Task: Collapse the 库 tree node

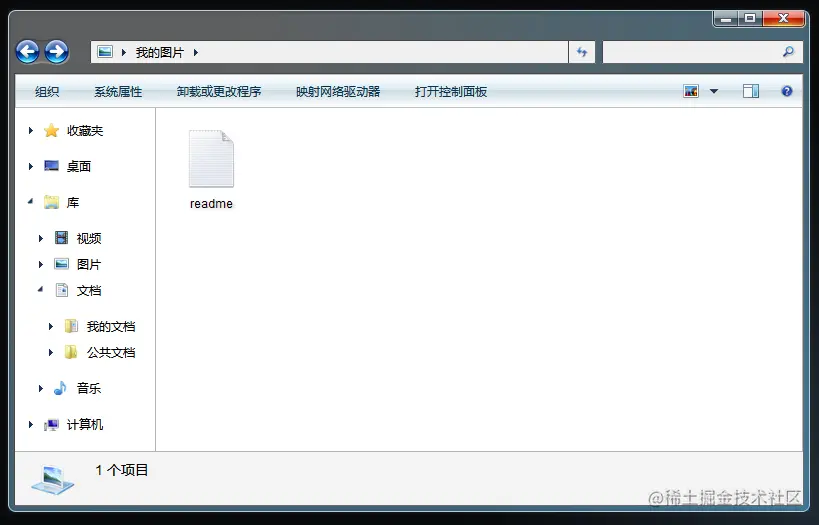Action: 30,201
